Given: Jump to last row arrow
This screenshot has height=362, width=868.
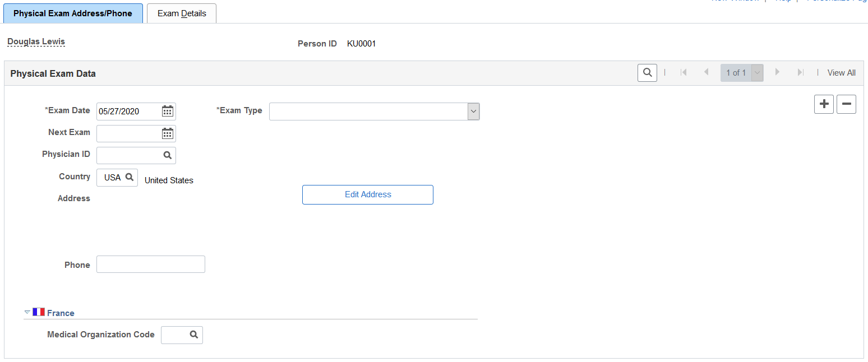Looking at the screenshot, I should pyautogui.click(x=801, y=72).
